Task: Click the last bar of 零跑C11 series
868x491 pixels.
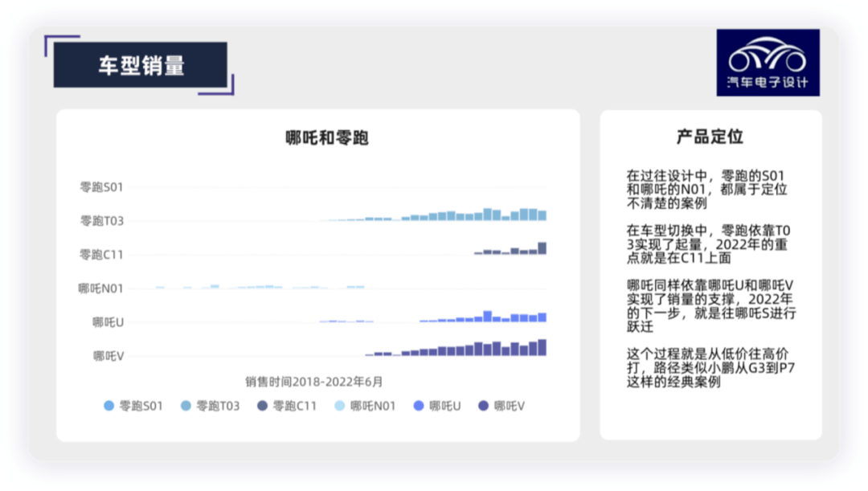Action: 542,248
